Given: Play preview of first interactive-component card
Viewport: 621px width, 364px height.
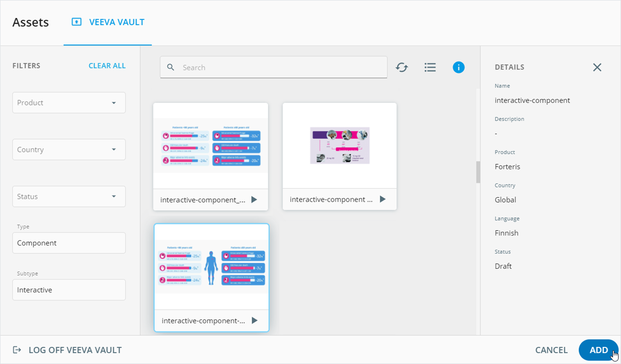Looking at the screenshot, I should pos(254,200).
